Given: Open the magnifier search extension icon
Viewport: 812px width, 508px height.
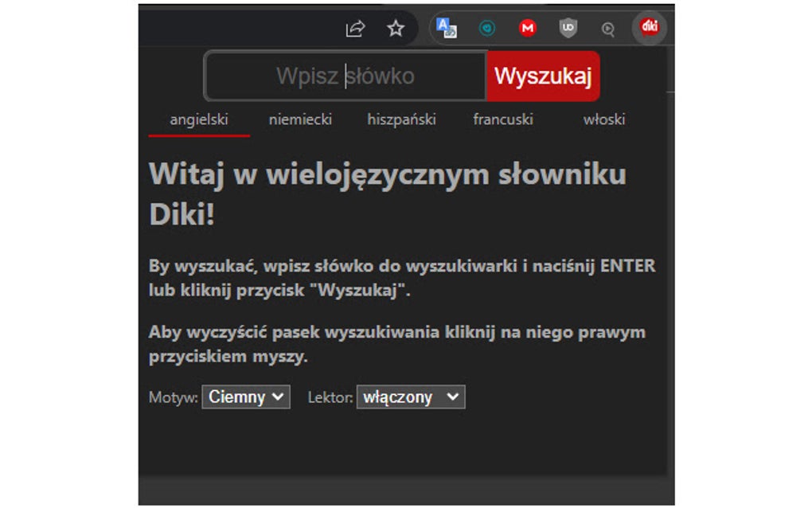Looking at the screenshot, I should coord(608,29).
